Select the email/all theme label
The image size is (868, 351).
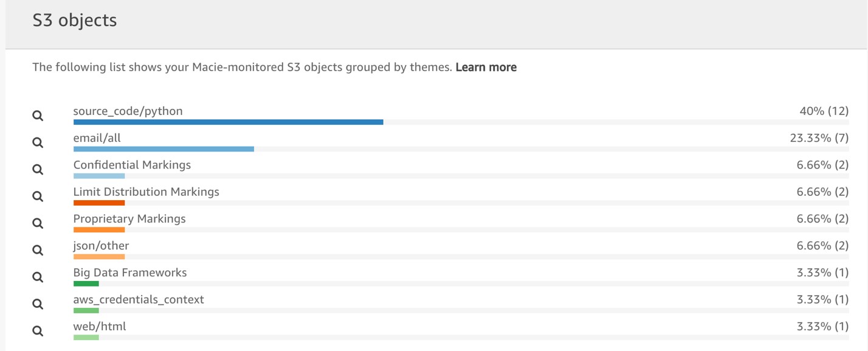pyautogui.click(x=97, y=138)
